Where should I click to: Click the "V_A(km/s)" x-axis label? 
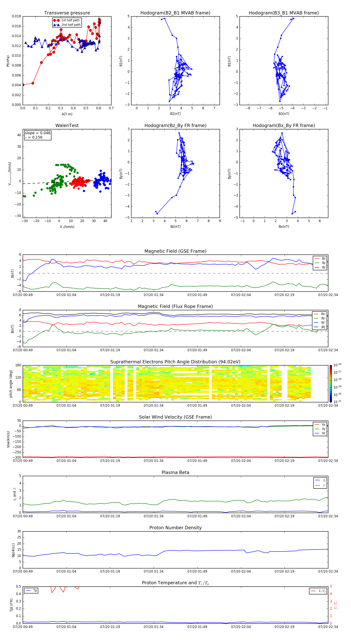[67, 227]
